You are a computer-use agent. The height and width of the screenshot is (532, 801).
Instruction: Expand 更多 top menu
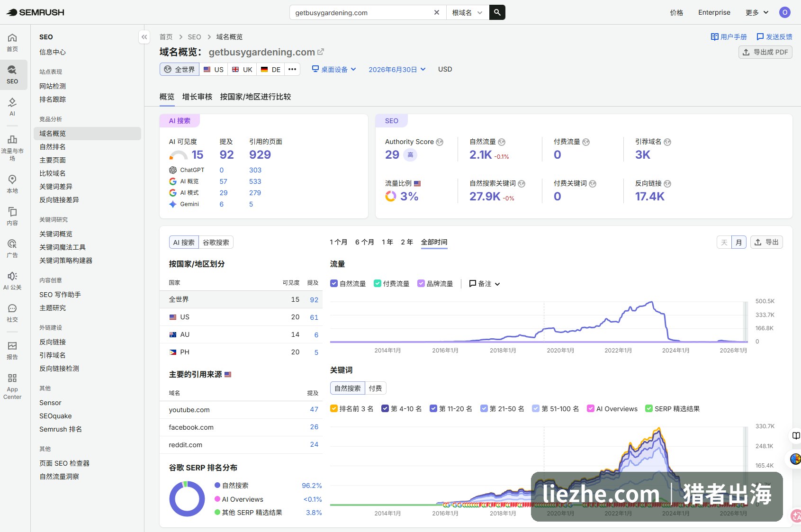coord(757,12)
